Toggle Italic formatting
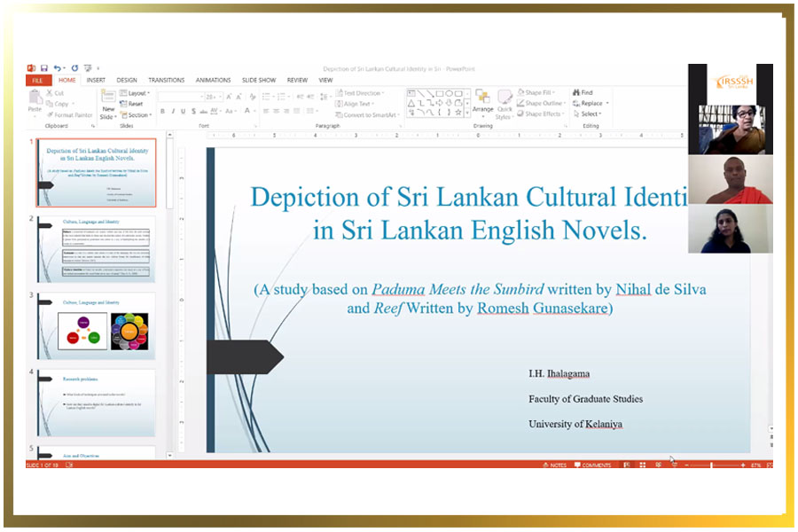 click(x=173, y=111)
